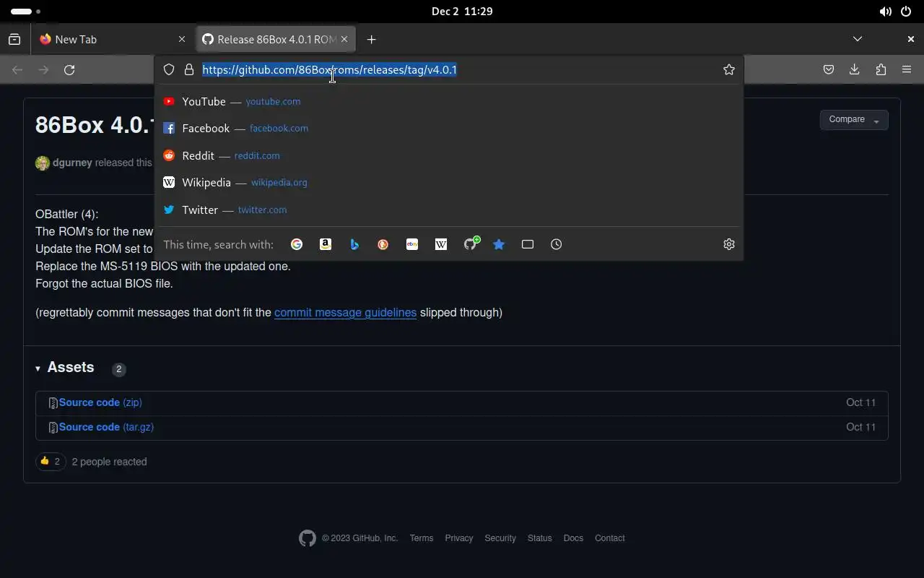
Task: Open Firefox downloads panel
Action: [855, 69]
